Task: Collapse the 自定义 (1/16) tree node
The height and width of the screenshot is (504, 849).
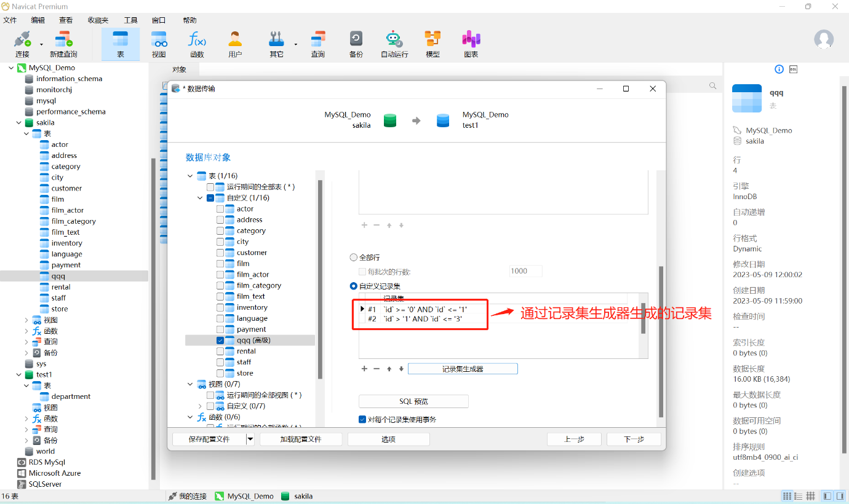Action: [x=200, y=198]
